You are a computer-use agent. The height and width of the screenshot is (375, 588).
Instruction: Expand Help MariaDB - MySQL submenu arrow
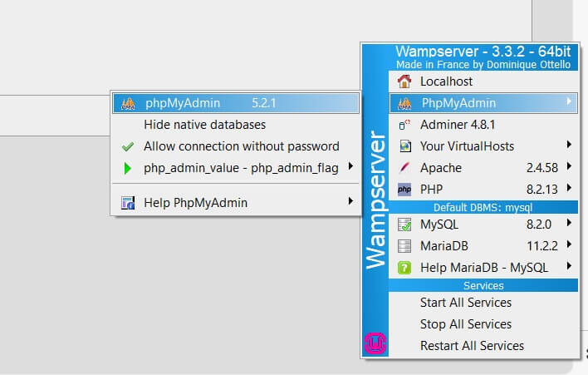click(x=569, y=266)
